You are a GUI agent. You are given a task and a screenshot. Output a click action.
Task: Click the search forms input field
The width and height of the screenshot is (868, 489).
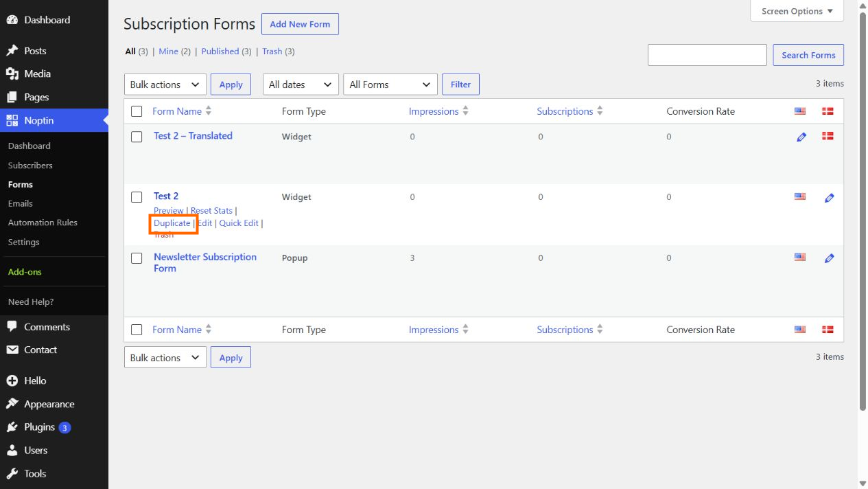coord(707,55)
